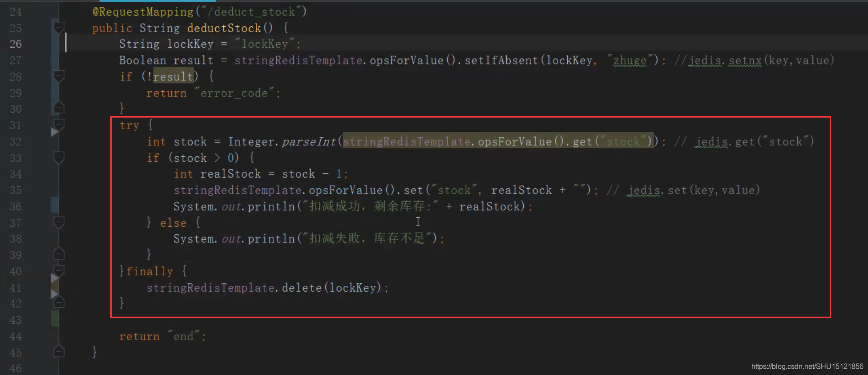Click the finally keyword on line 40
Image resolution: width=868 pixels, height=375 pixels.
(x=150, y=271)
